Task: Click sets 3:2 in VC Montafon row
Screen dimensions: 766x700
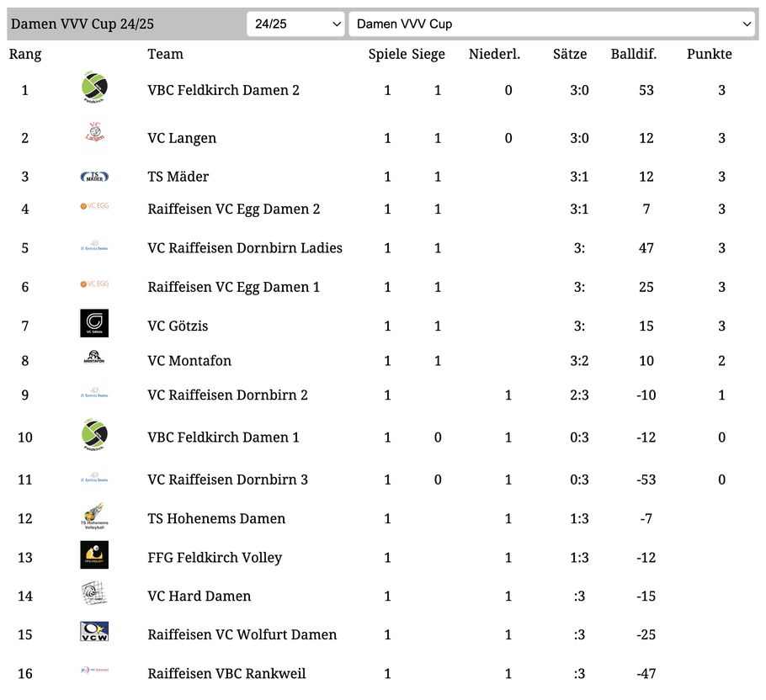Action: [x=579, y=361]
